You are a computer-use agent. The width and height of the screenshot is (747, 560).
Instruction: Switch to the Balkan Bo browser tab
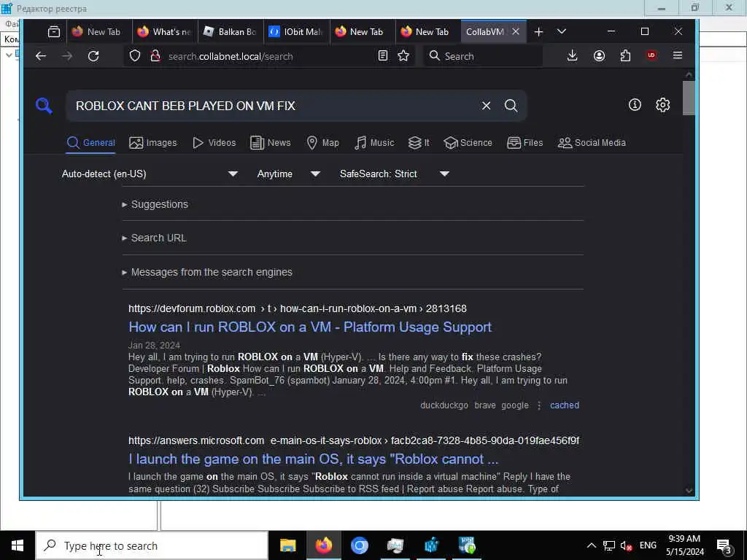tap(230, 32)
